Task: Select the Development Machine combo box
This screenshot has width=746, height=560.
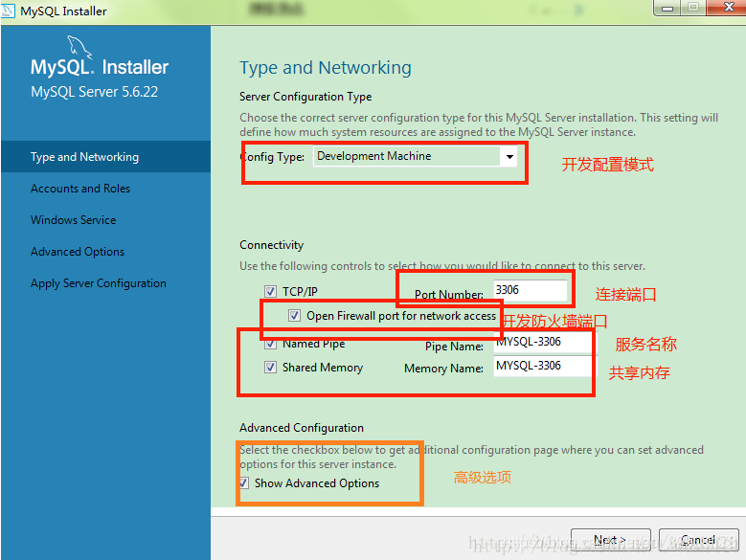Action: click(x=416, y=156)
